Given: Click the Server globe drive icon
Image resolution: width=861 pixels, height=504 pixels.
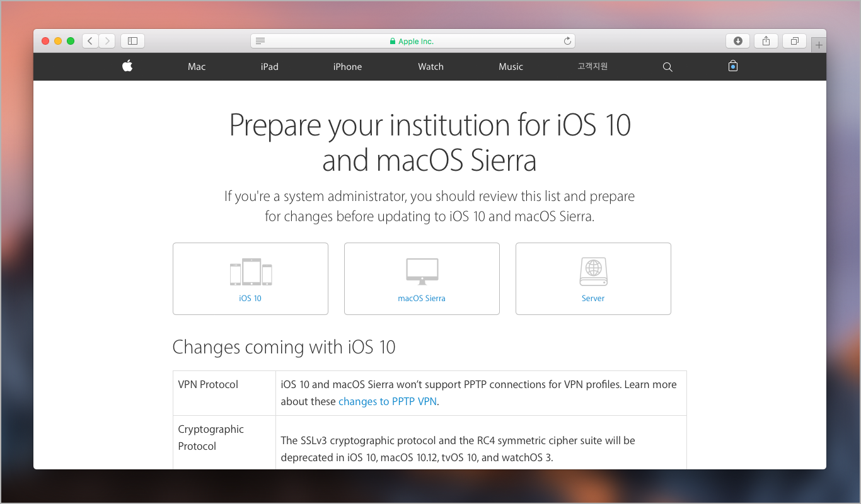Looking at the screenshot, I should click(x=593, y=272).
